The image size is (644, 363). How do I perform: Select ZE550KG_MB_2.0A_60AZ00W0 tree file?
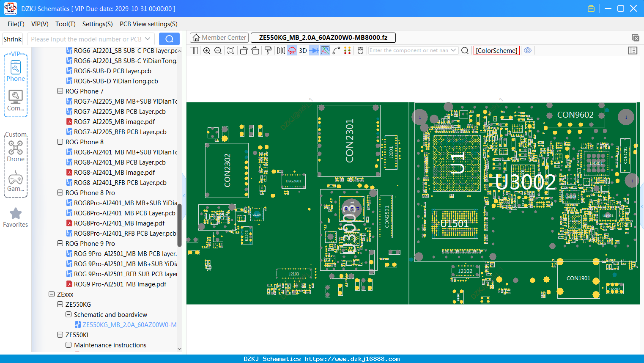point(126,324)
